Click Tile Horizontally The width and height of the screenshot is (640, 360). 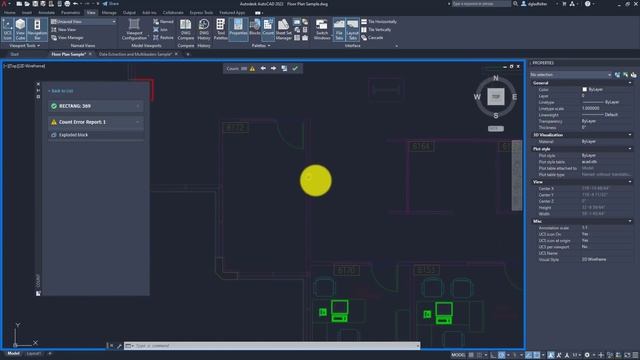379,22
